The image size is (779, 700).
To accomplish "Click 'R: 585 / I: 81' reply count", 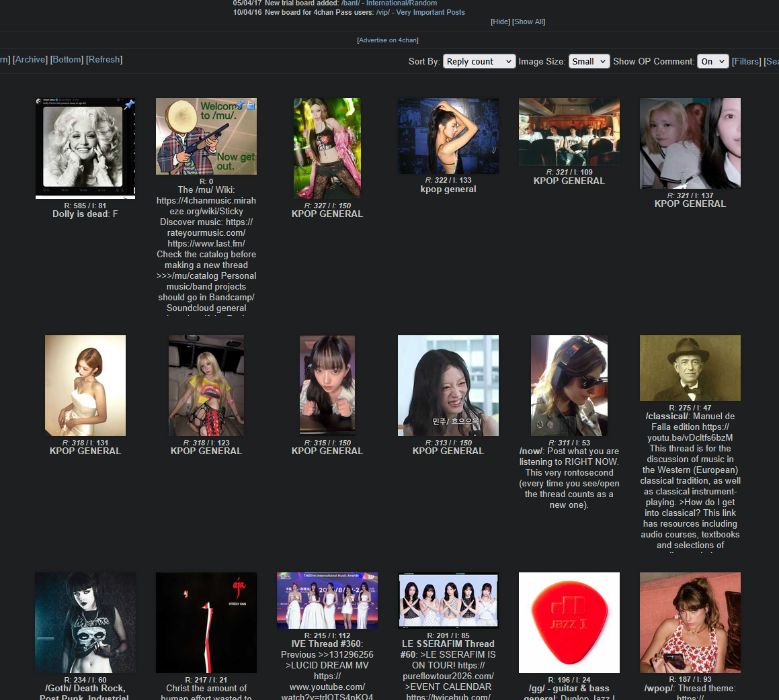I will coord(85,206).
